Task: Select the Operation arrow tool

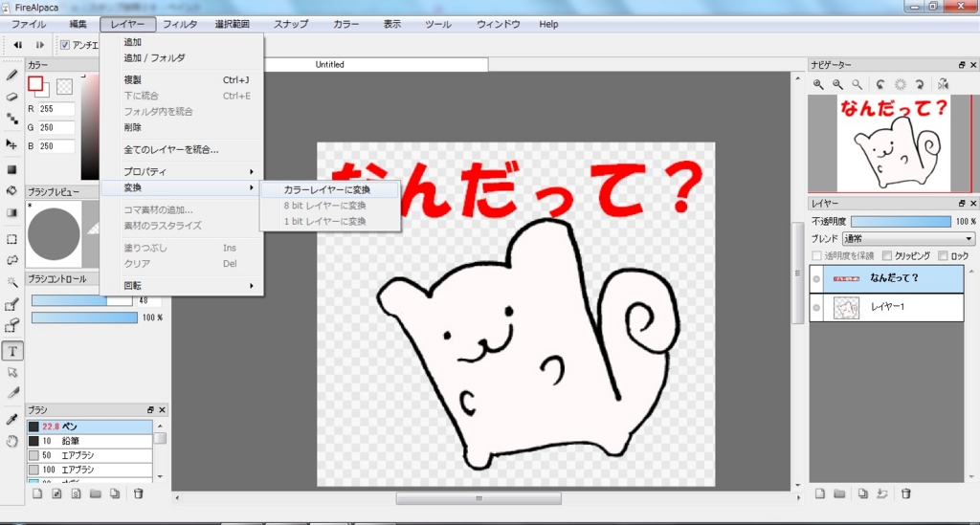Action: 11,372
